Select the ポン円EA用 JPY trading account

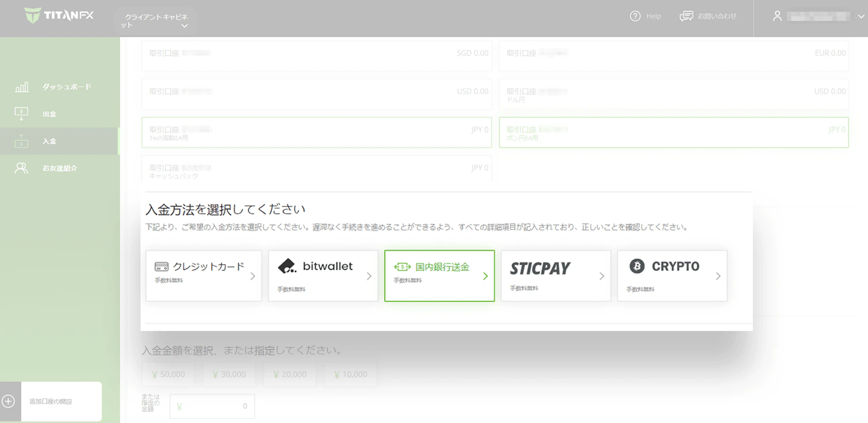click(x=674, y=133)
